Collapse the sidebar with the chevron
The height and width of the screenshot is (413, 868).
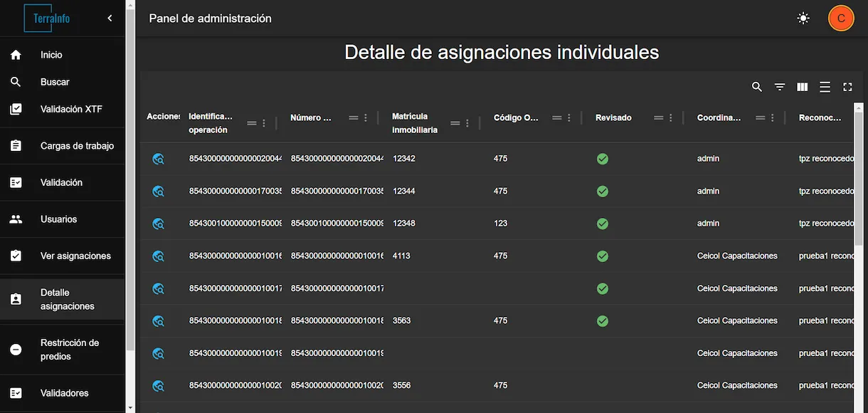pos(109,18)
